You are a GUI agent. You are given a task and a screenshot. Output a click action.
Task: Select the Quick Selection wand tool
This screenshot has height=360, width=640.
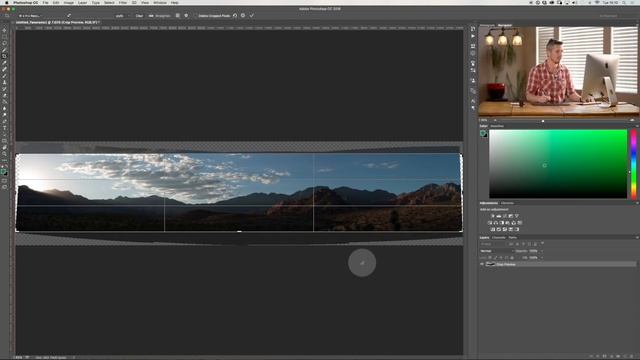[4, 49]
